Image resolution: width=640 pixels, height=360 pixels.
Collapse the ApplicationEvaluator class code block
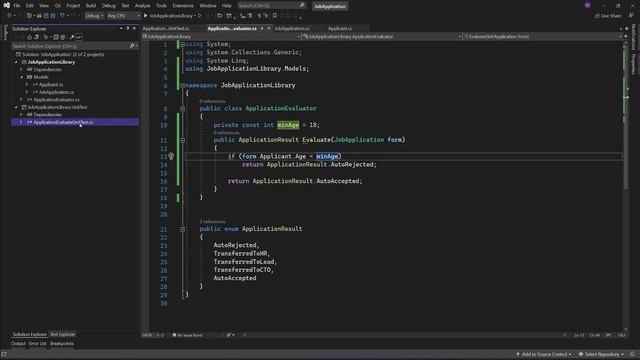point(182,109)
